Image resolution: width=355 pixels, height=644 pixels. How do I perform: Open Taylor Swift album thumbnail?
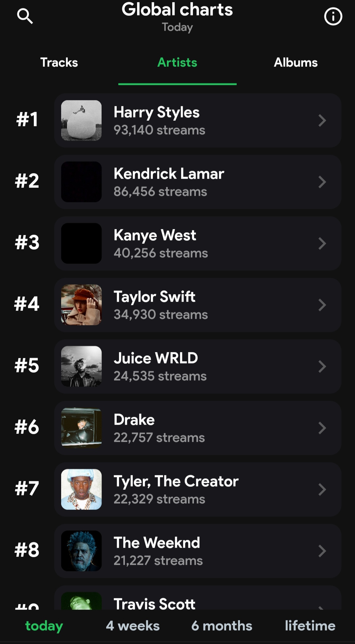click(81, 305)
